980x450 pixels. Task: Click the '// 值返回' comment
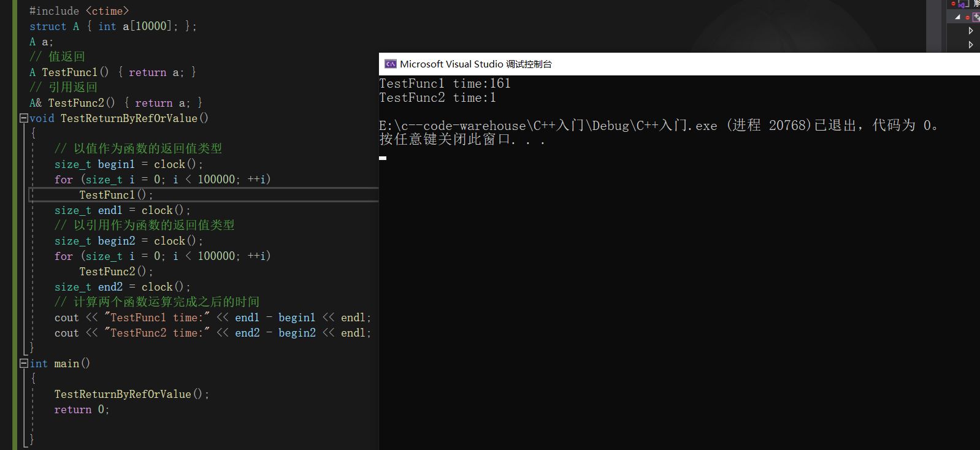[x=57, y=57]
